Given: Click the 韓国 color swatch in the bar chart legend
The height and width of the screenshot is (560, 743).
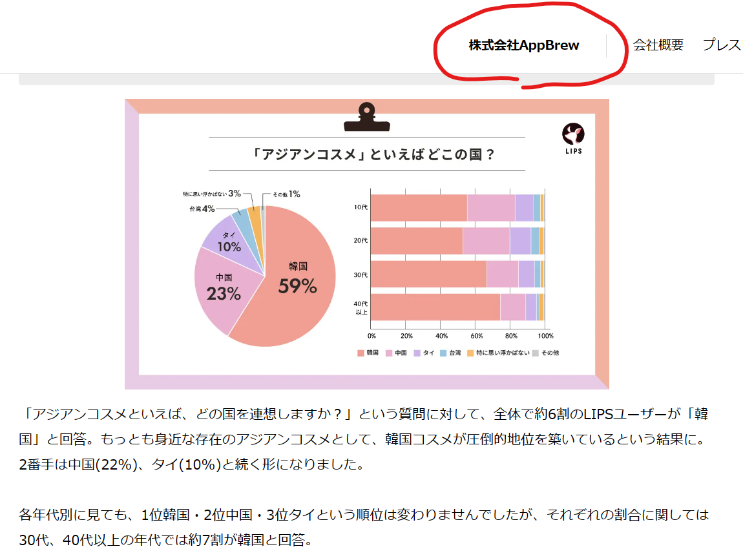Looking at the screenshot, I should click(361, 353).
